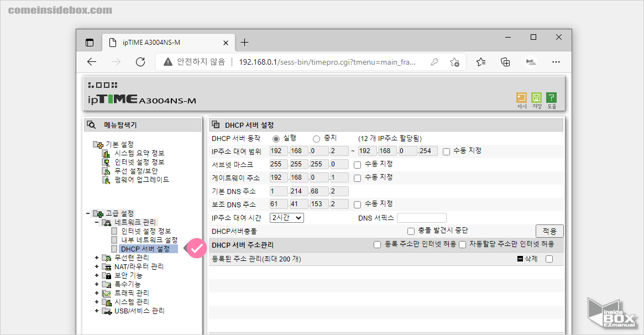Open a new browser tab
The image size is (644, 335).
(244, 42)
